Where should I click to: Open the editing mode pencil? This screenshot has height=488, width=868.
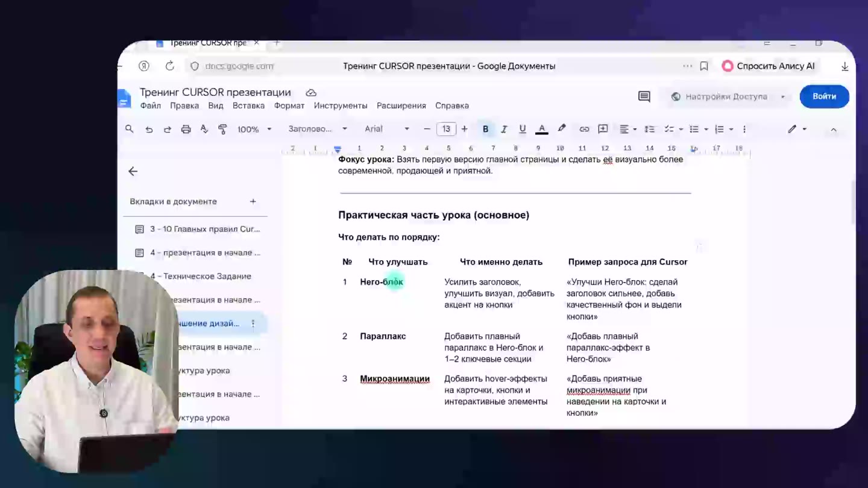click(x=792, y=129)
